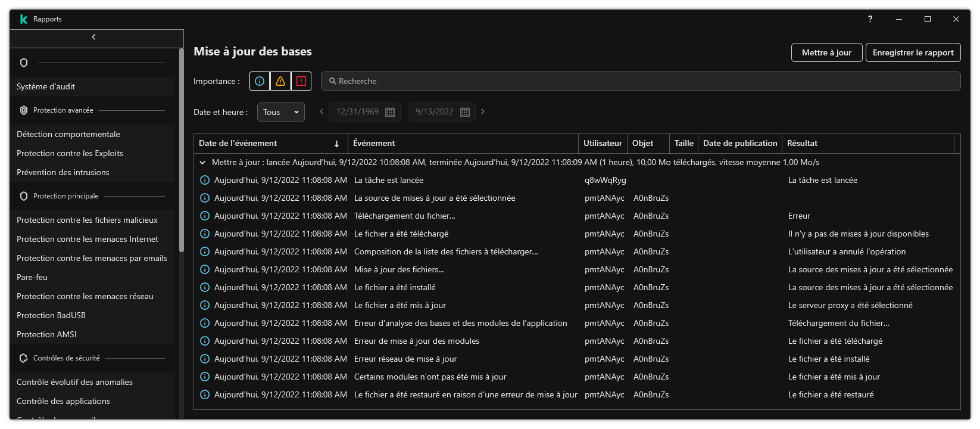980x429 pixels.
Task: Select Pare-feu report in sidebar
Action: 32,277
